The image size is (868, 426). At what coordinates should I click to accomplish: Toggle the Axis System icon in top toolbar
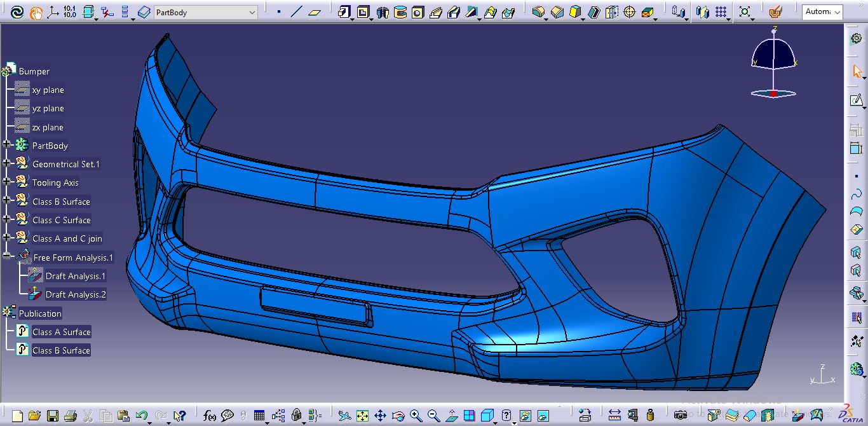[53, 12]
